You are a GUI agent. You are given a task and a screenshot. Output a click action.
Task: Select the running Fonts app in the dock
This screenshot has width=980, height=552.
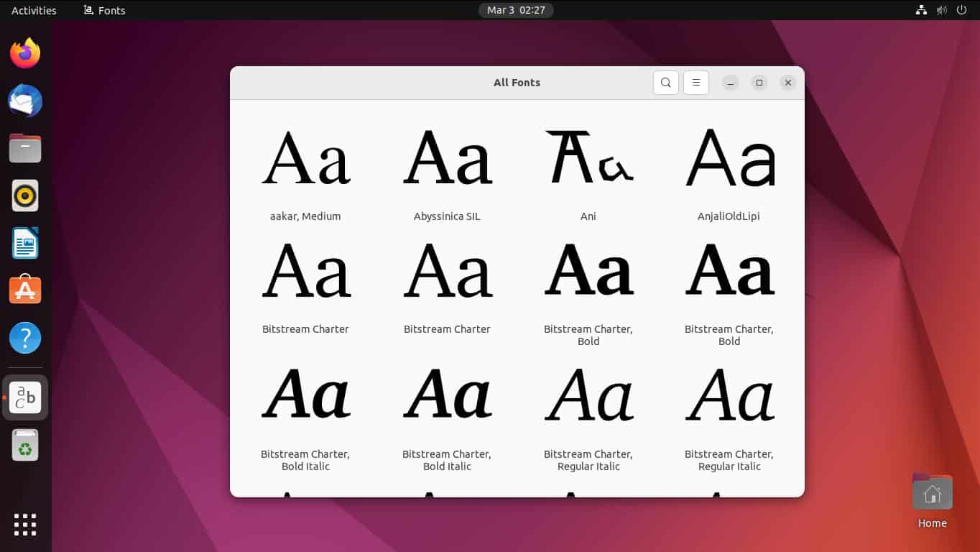pos(25,397)
